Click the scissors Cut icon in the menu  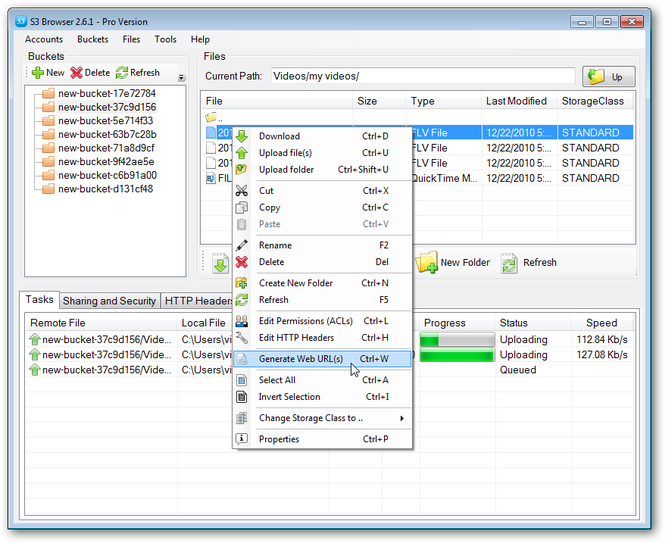pyautogui.click(x=241, y=191)
